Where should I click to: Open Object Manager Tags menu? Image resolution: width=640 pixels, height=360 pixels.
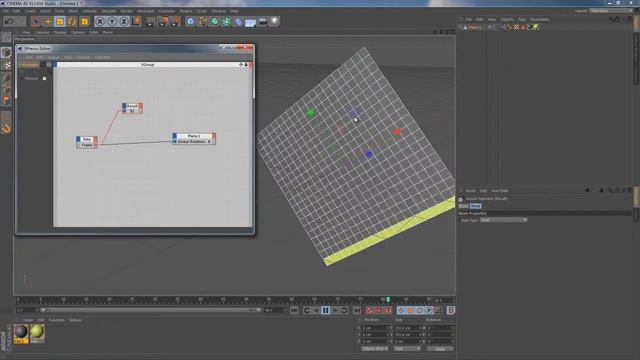click(x=522, y=19)
